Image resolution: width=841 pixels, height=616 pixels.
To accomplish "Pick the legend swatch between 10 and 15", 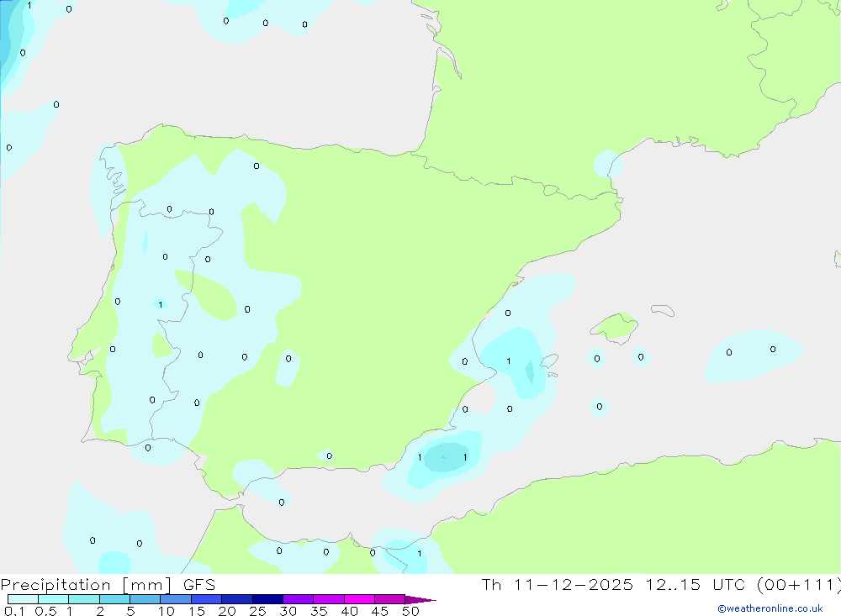I will coord(176,599).
